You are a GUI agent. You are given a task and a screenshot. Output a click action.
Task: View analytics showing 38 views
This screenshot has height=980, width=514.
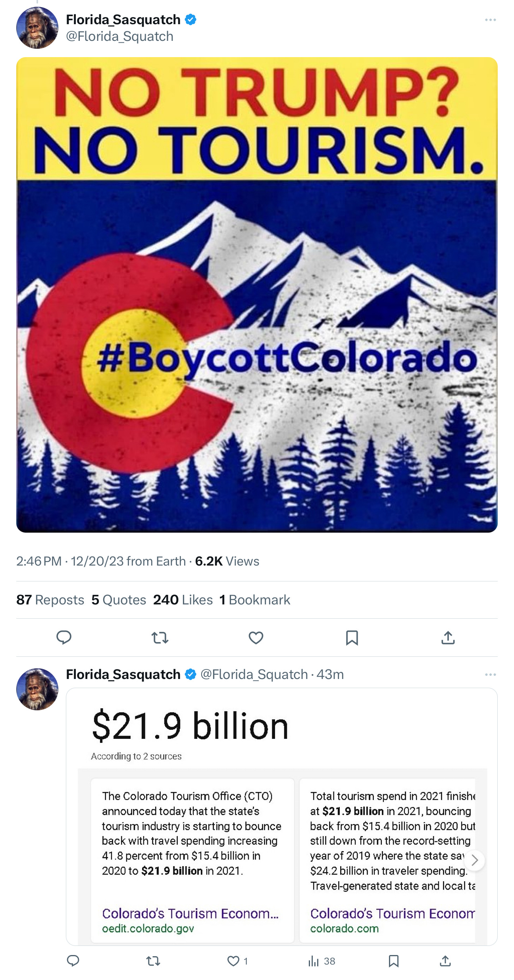tap(322, 961)
